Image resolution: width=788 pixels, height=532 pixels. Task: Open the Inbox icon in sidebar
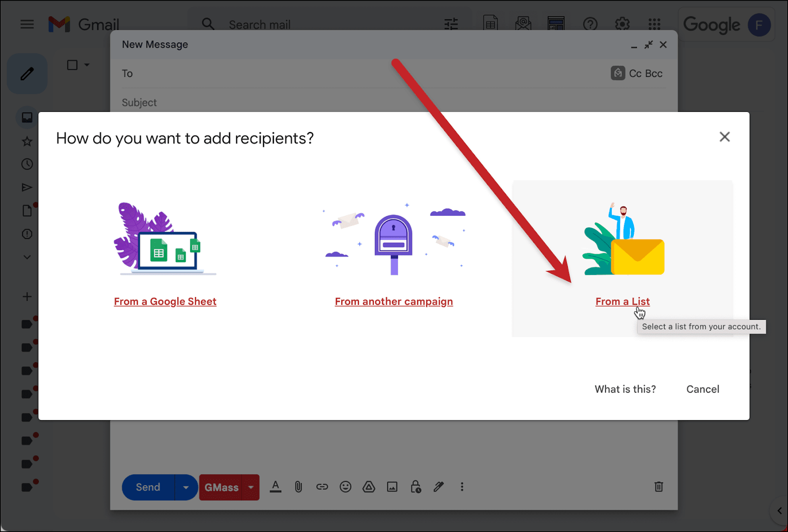27,117
